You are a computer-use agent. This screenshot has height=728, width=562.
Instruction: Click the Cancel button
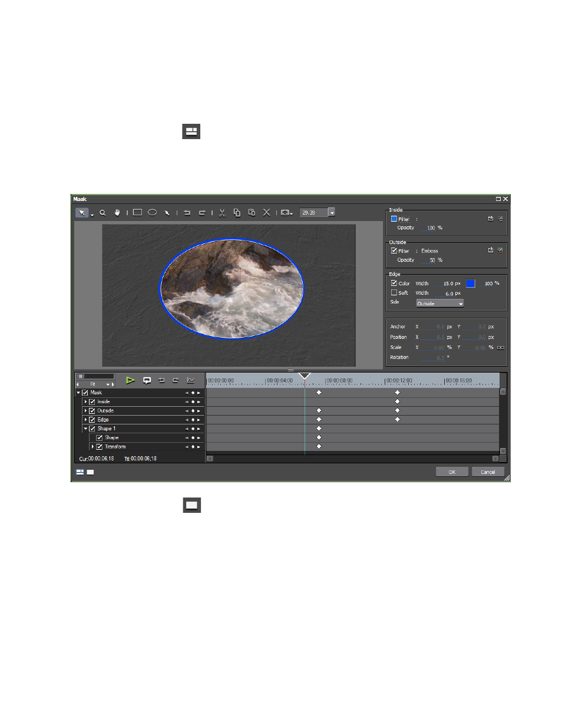tap(488, 472)
